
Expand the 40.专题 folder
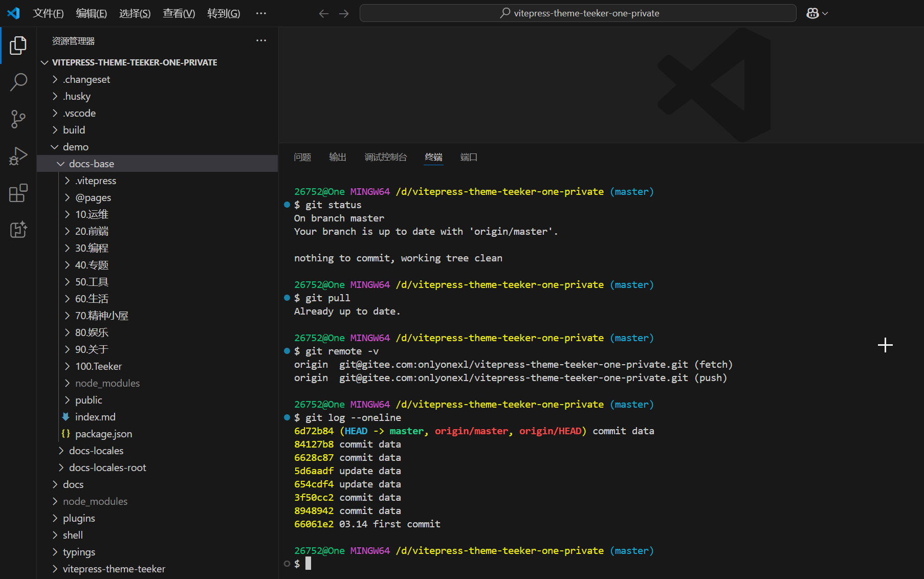coord(158,265)
